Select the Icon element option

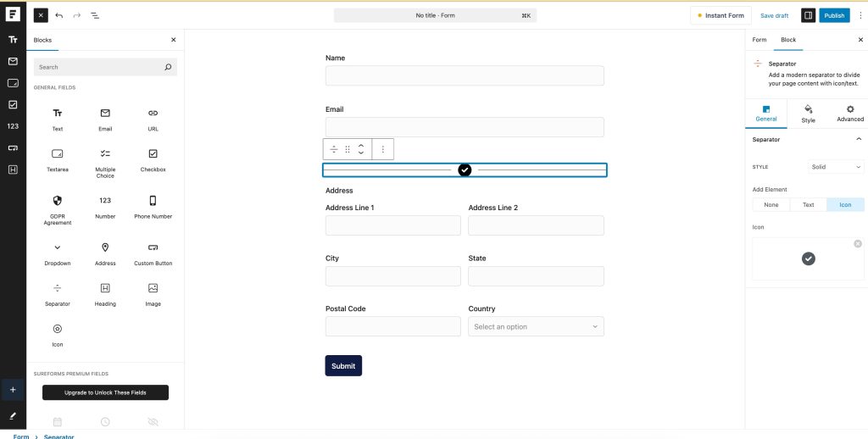[x=845, y=204]
